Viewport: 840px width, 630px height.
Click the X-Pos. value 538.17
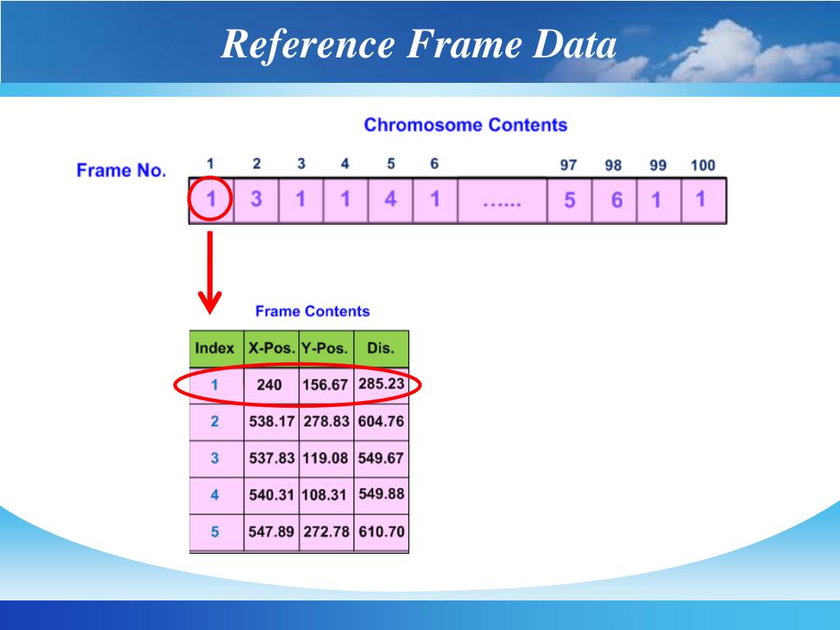click(x=272, y=421)
